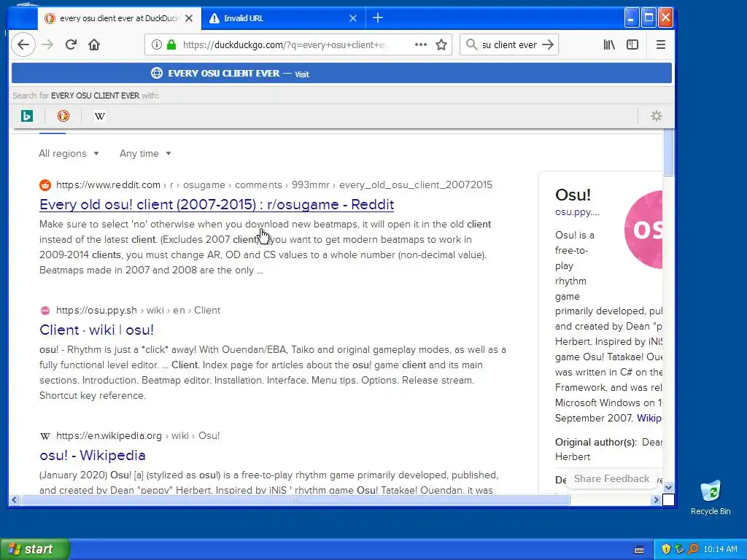Click the vertical scrollbar thumb

point(668,152)
